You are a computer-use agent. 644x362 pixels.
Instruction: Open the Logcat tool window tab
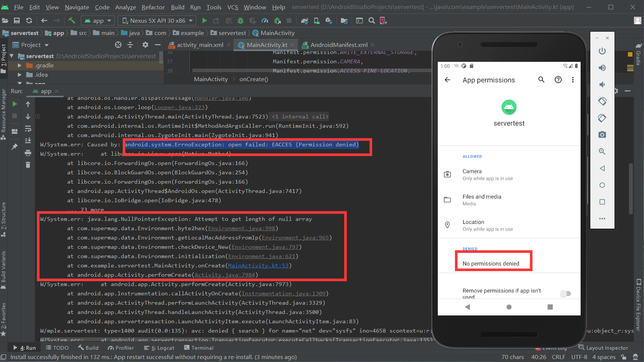tap(159, 348)
